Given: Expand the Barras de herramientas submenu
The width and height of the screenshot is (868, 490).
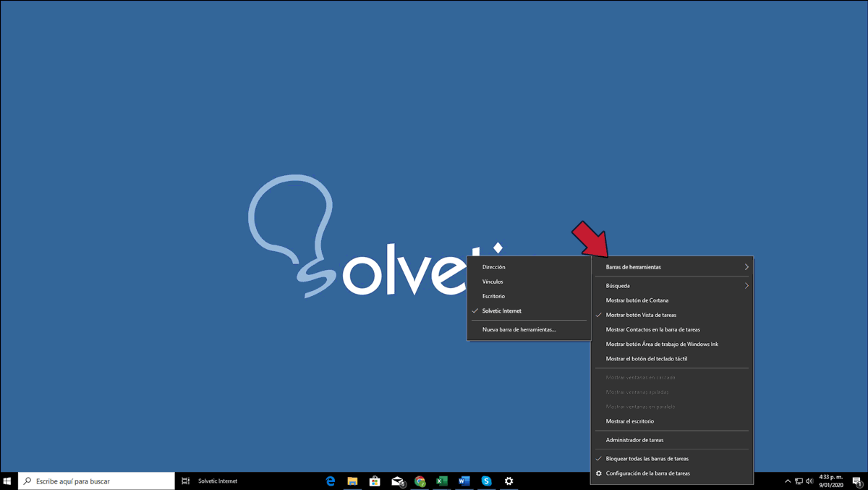Looking at the screenshot, I should [x=672, y=267].
